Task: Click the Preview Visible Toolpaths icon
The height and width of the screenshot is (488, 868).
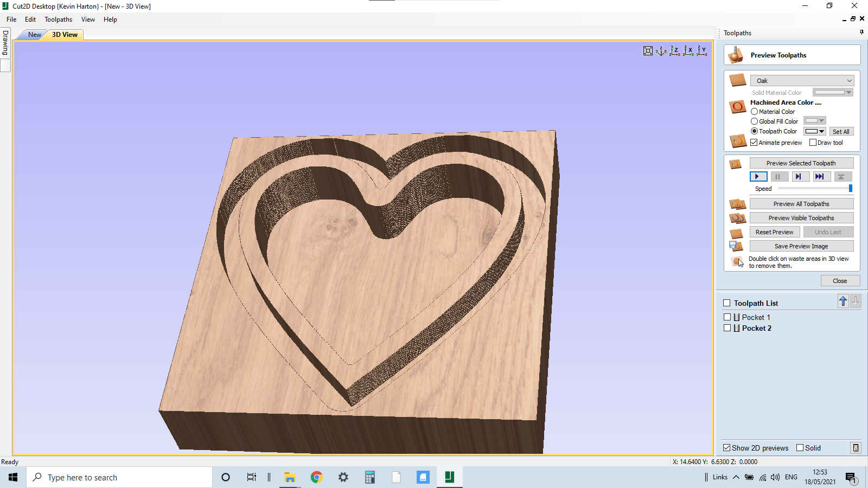Action: [x=738, y=218]
